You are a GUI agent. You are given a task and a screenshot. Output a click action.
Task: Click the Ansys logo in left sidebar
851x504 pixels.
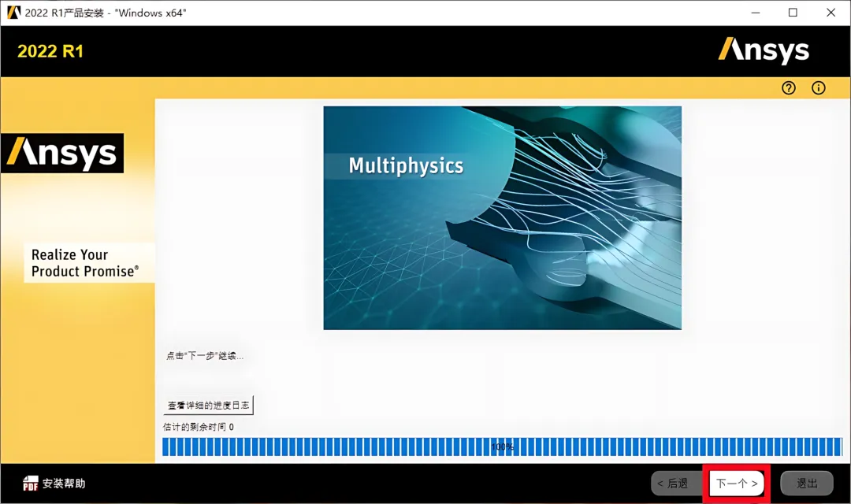point(62,153)
